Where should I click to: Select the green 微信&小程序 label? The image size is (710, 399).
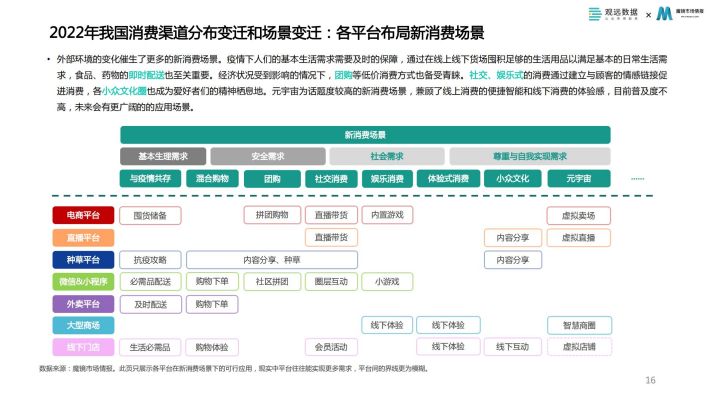click(x=83, y=281)
